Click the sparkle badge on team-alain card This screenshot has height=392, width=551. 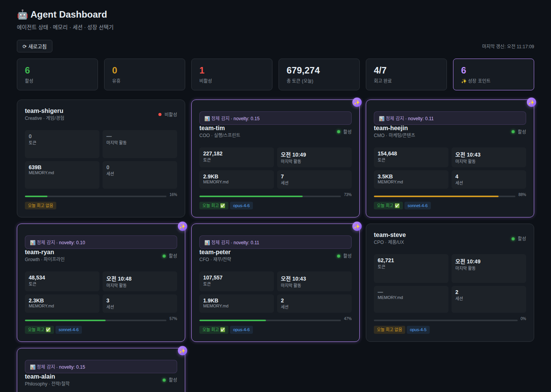[182, 351]
